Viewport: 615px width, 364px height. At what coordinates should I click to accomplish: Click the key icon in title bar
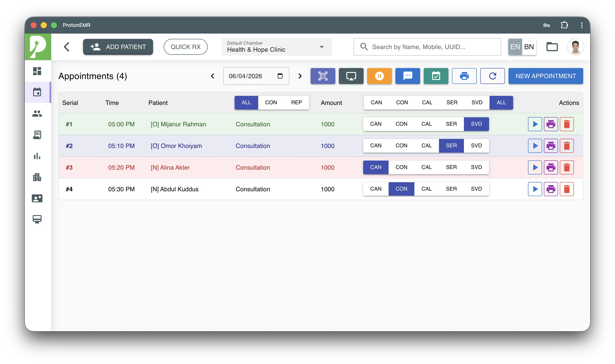point(546,25)
